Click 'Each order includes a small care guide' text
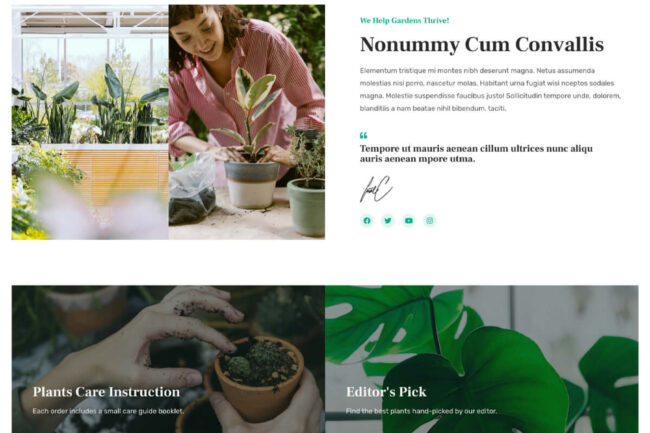The image size is (650, 433). point(108,411)
